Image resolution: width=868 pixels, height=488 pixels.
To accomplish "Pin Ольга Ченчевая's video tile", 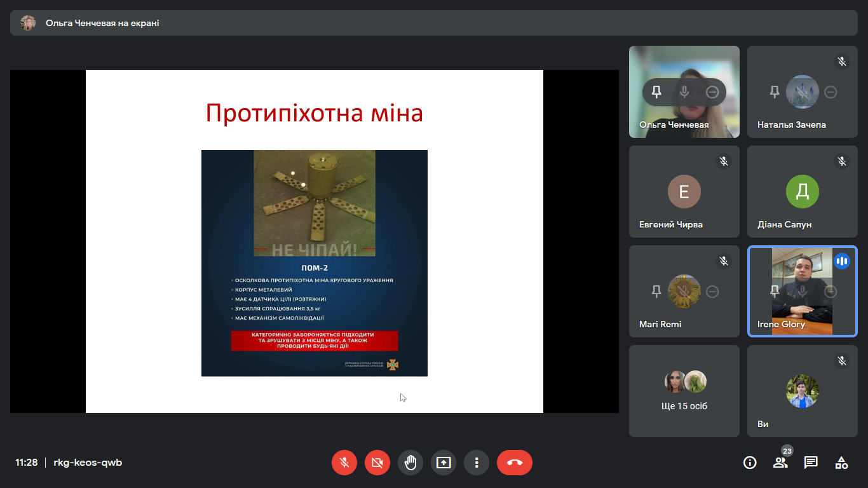I will tap(656, 92).
